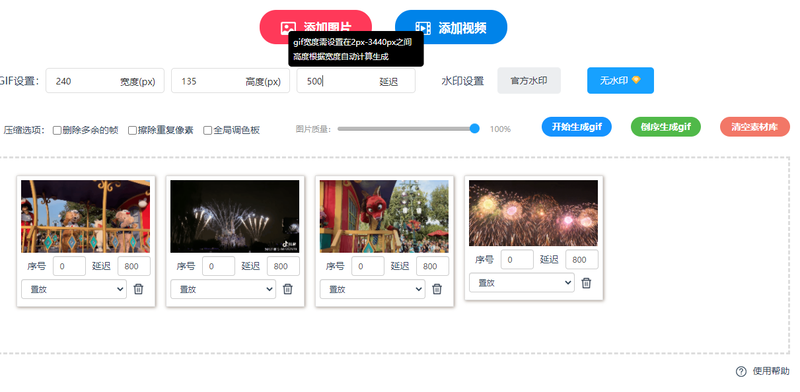Choose the 无水印 option
The height and width of the screenshot is (392, 800).
point(620,81)
